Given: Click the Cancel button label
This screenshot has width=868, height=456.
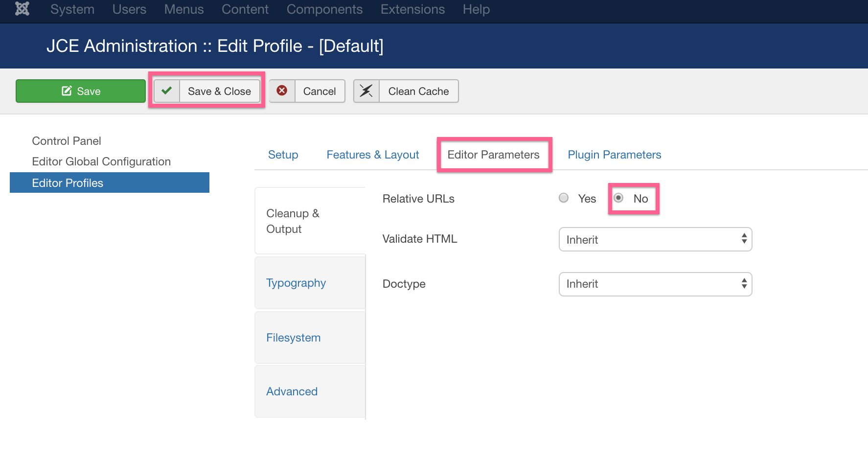Looking at the screenshot, I should [x=320, y=91].
